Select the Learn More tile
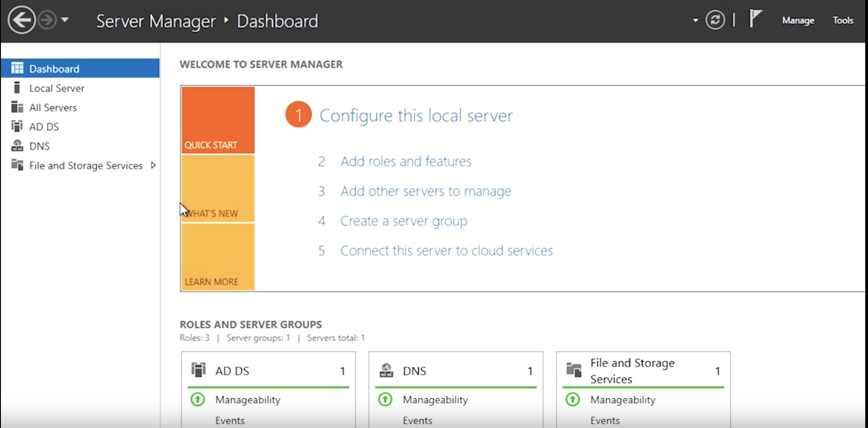This screenshot has width=868, height=428. 218,257
